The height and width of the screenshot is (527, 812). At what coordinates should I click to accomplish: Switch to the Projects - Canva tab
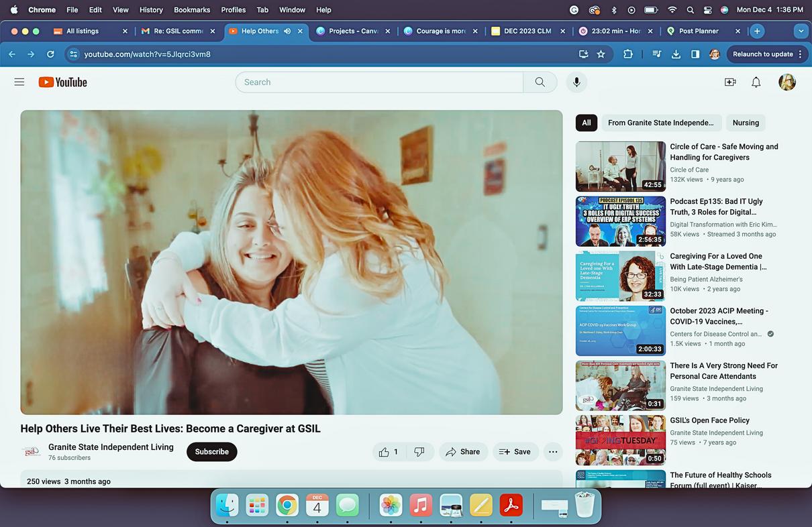353,31
